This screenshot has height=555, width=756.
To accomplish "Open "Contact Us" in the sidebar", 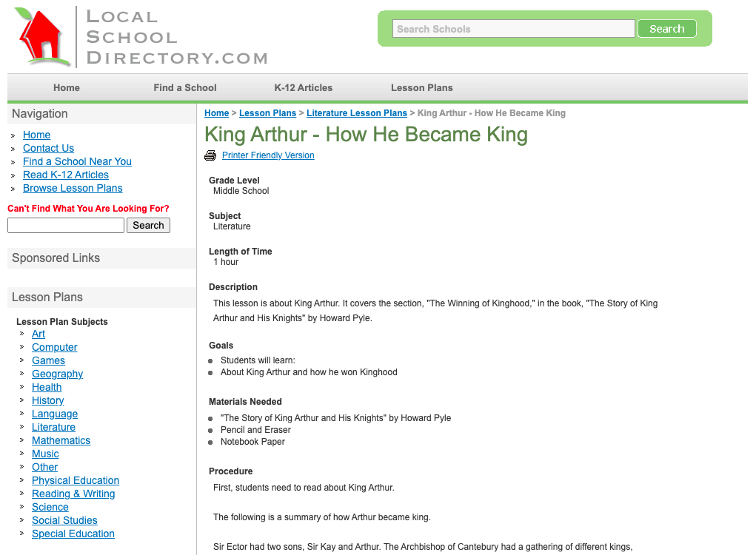I will (48, 148).
